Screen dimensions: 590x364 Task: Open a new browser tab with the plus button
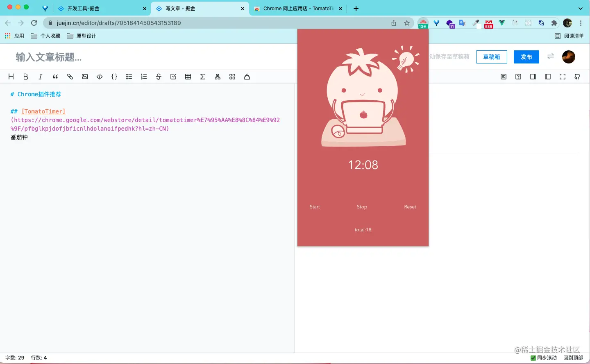click(x=356, y=8)
